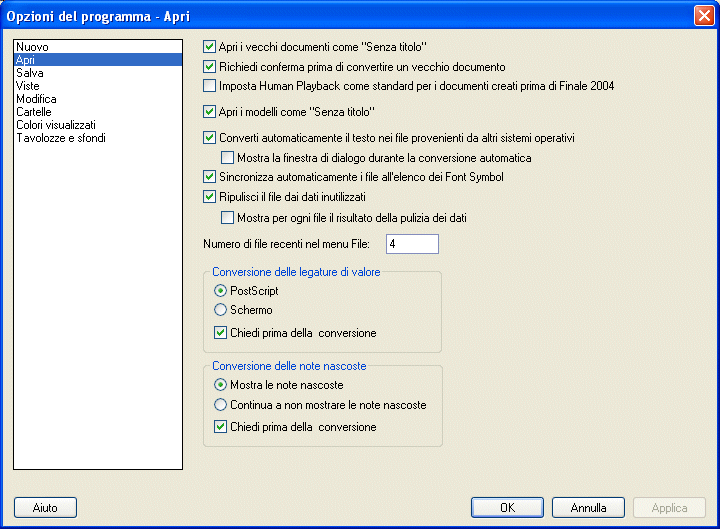Click the recent files number field
Screen dimensions: 720x529
coord(412,244)
